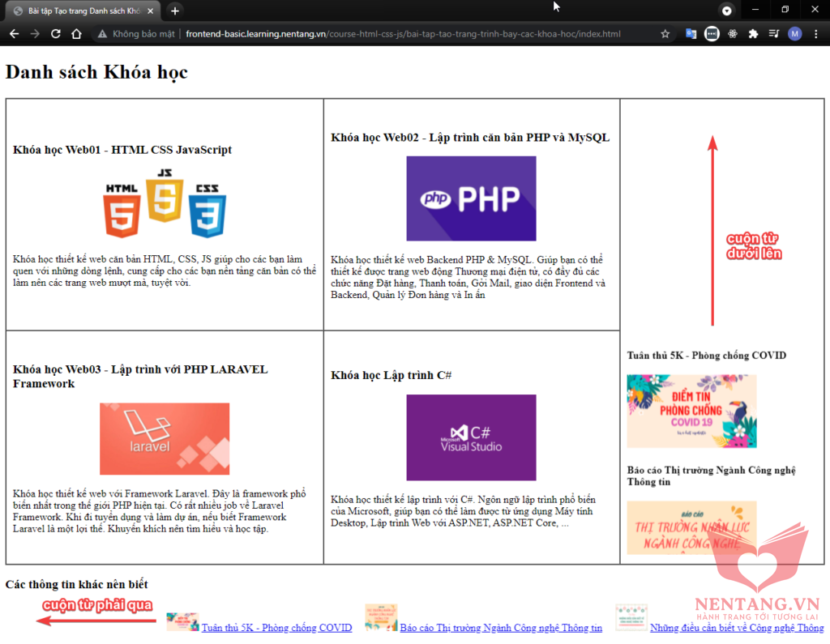Open the Google Translate extension
Image resolution: width=830 pixels, height=644 pixels.
point(691,34)
